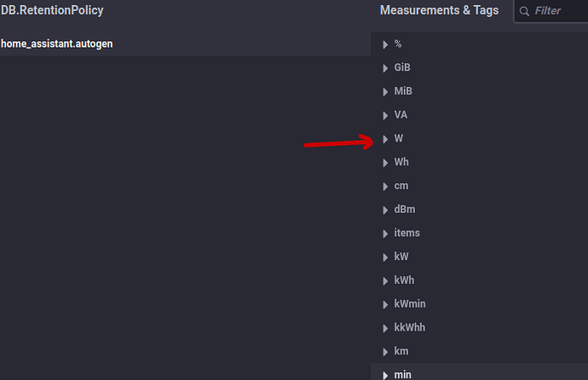
Task: Expand the % measurement arrow
Action: click(385, 43)
